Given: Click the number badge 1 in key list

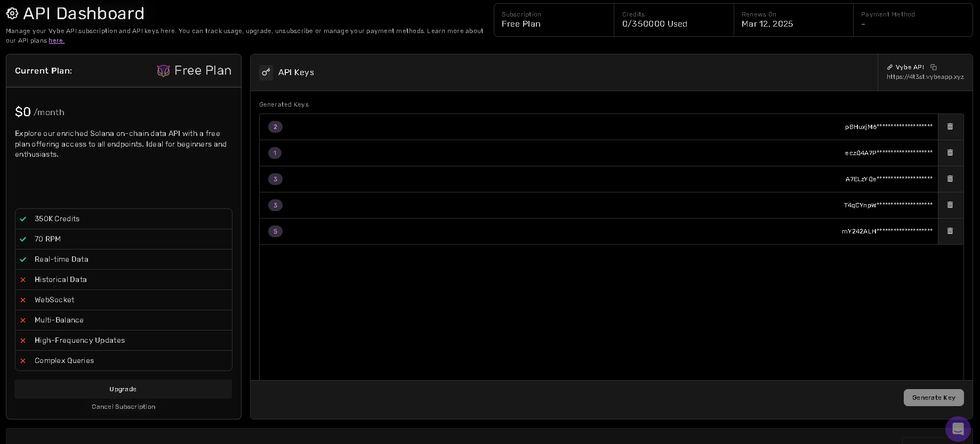Looking at the screenshot, I should (275, 153).
